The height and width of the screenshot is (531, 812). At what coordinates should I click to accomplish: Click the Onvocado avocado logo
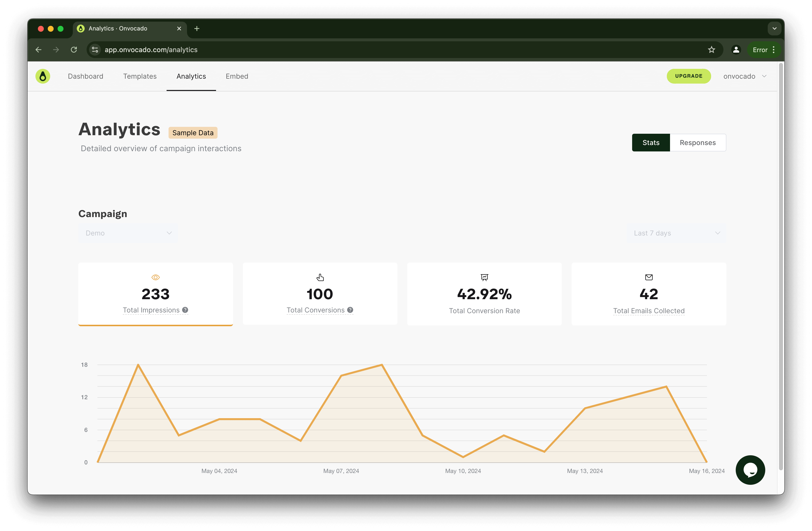click(x=43, y=76)
